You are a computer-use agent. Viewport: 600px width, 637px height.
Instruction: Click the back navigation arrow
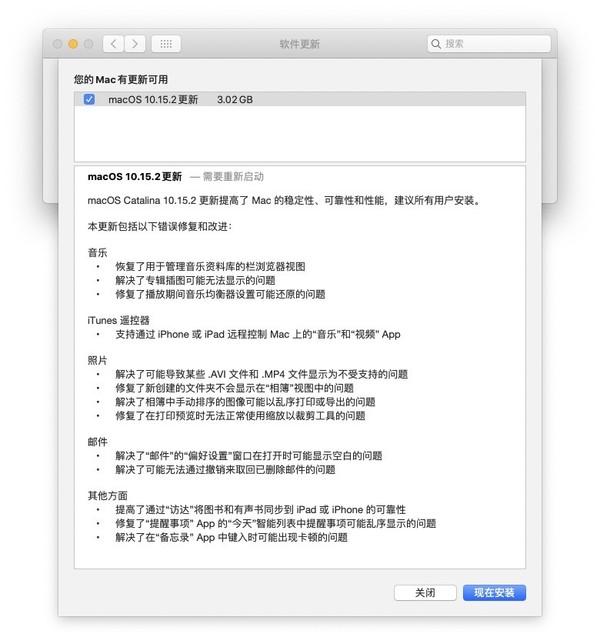(114, 44)
